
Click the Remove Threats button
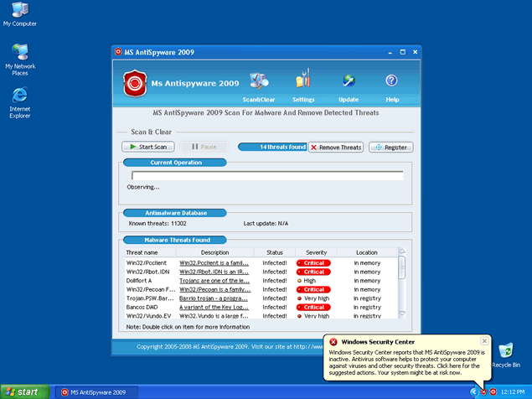pyautogui.click(x=336, y=148)
